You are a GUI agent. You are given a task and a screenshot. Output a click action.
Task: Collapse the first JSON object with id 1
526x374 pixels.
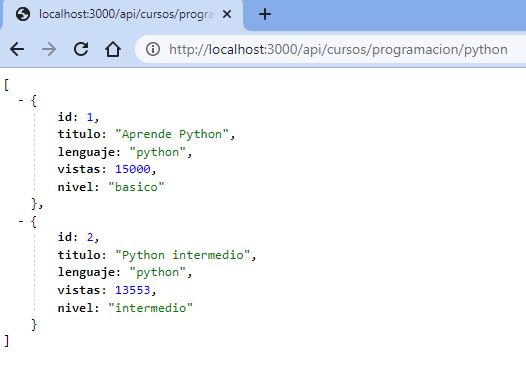pos(21,100)
